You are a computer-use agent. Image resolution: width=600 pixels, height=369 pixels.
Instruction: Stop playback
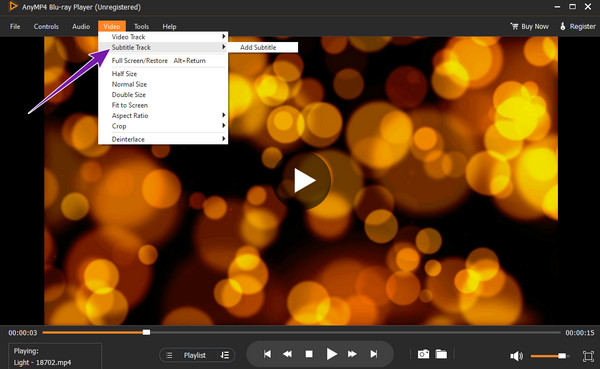[309, 354]
